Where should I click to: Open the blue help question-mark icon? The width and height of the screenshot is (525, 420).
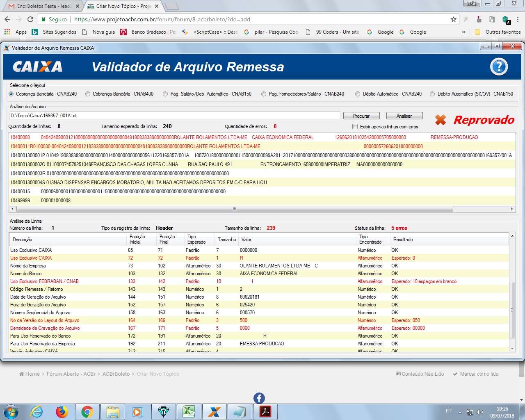(x=499, y=66)
